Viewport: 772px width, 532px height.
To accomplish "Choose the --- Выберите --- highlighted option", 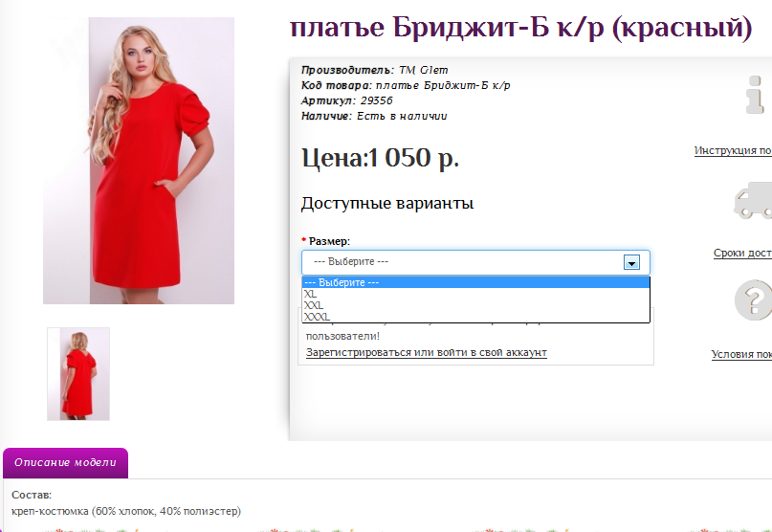I will [x=475, y=283].
